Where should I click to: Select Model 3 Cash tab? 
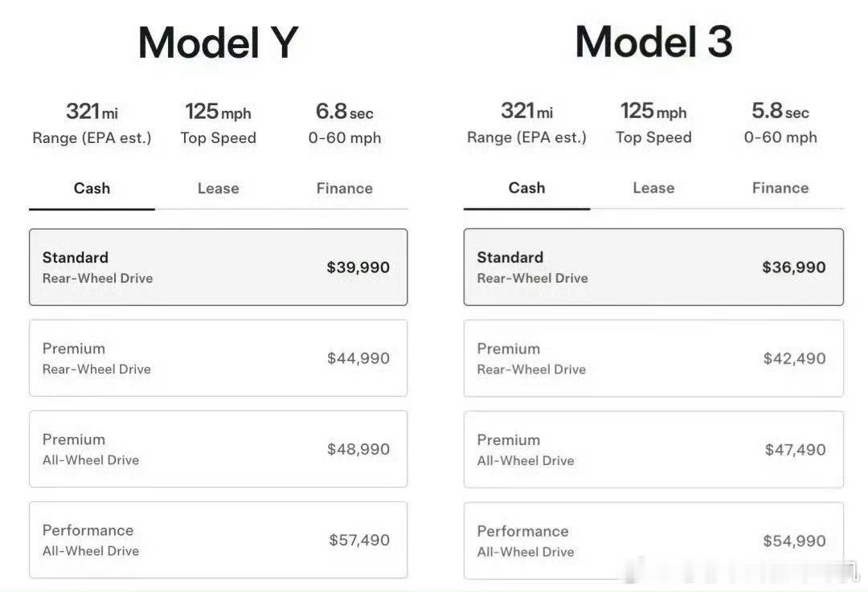[x=526, y=188]
